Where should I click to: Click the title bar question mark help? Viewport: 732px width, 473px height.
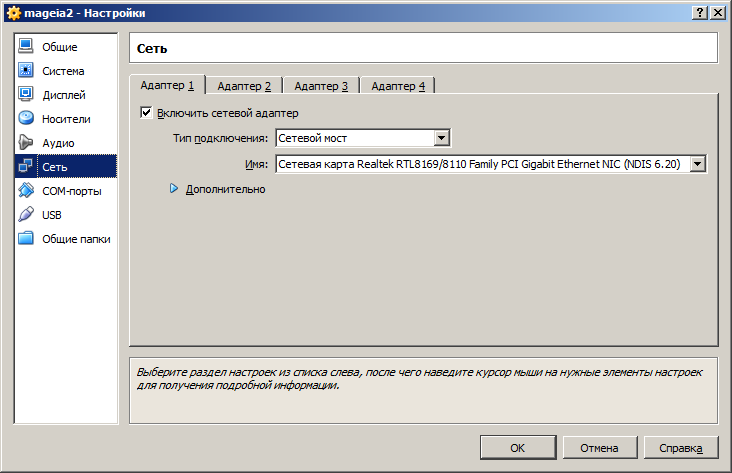point(700,11)
